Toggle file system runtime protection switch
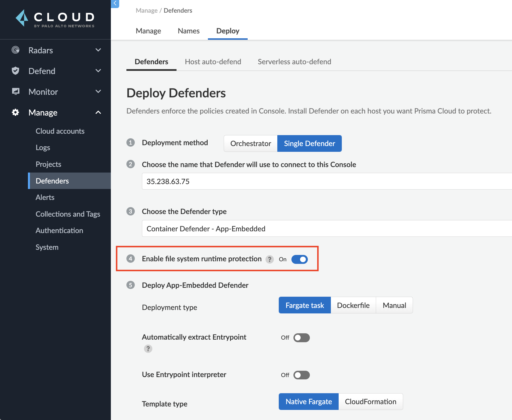512x420 pixels. (x=299, y=259)
